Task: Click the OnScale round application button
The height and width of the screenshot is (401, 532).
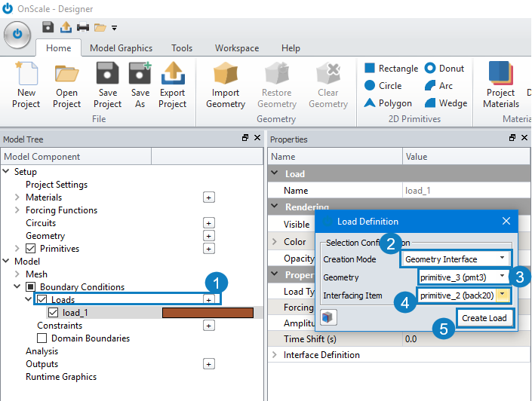Action: click(17, 34)
